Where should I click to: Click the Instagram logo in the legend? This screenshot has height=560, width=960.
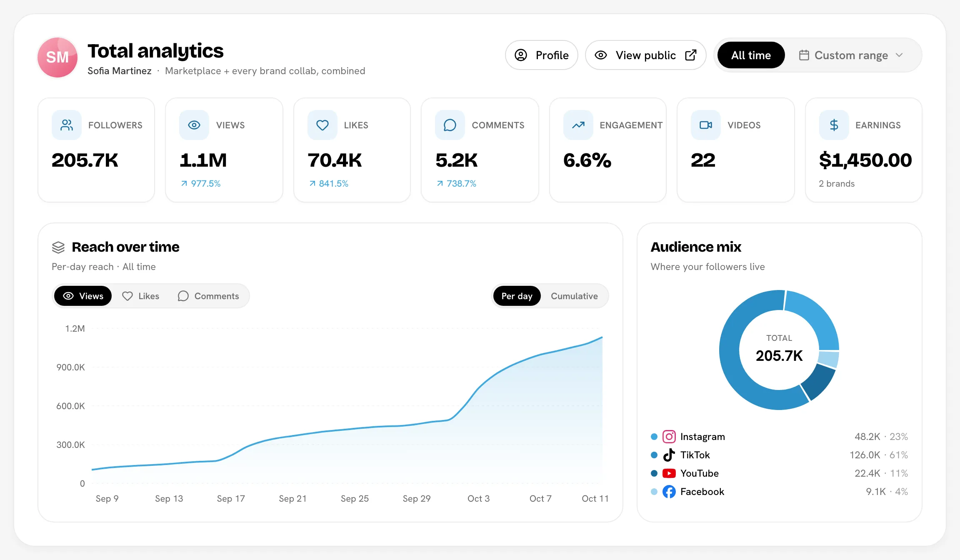[x=669, y=437]
